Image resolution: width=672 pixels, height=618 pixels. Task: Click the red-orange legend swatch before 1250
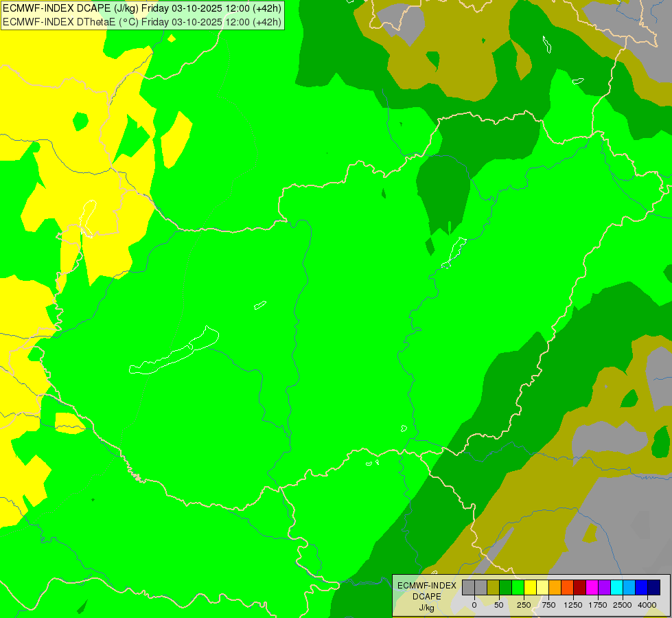[x=568, y=588]
